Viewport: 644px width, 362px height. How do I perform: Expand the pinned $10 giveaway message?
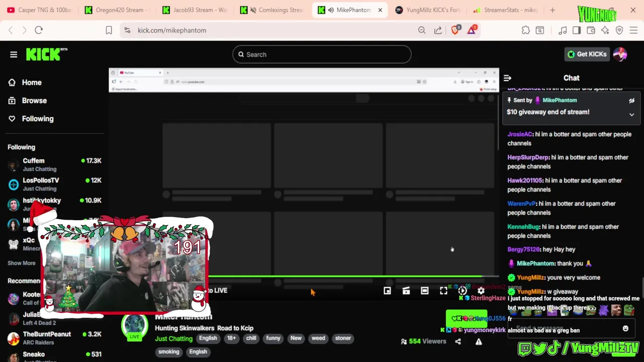tap(631, 115)
